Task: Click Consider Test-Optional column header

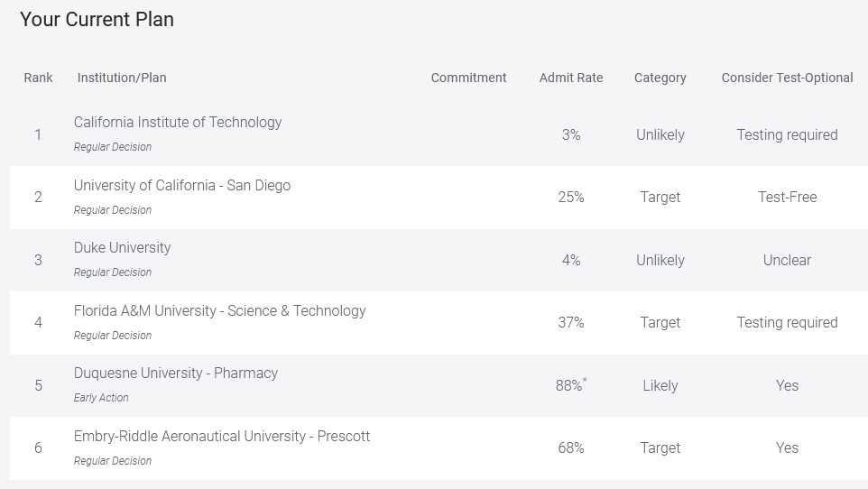Action: [787, 78]
